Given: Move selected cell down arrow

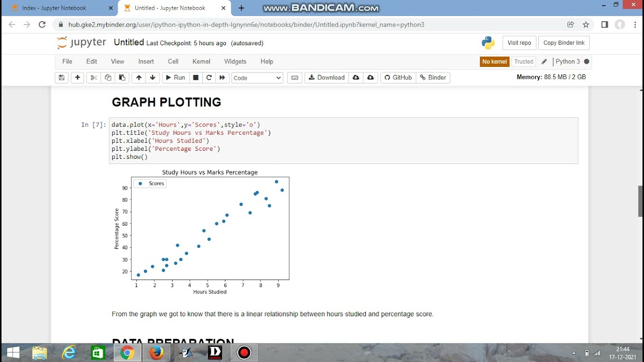Looking at the screenshot, I should coord(153,77).
